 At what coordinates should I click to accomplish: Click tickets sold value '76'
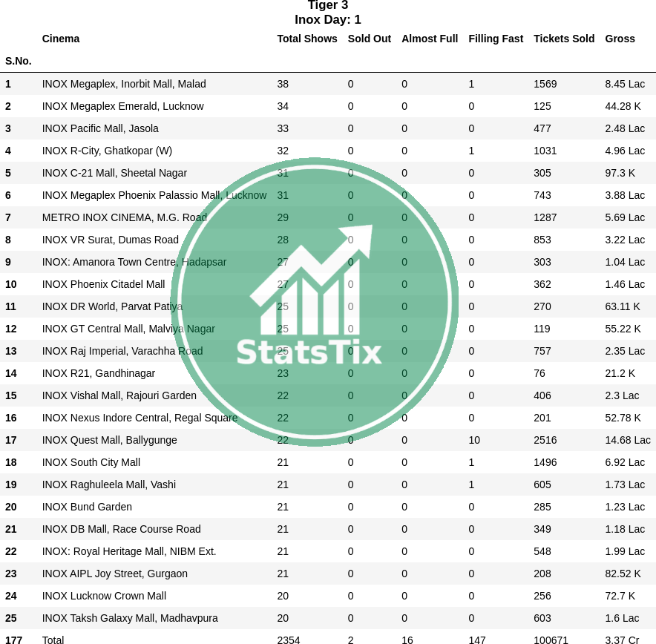[x=539, y=373]
